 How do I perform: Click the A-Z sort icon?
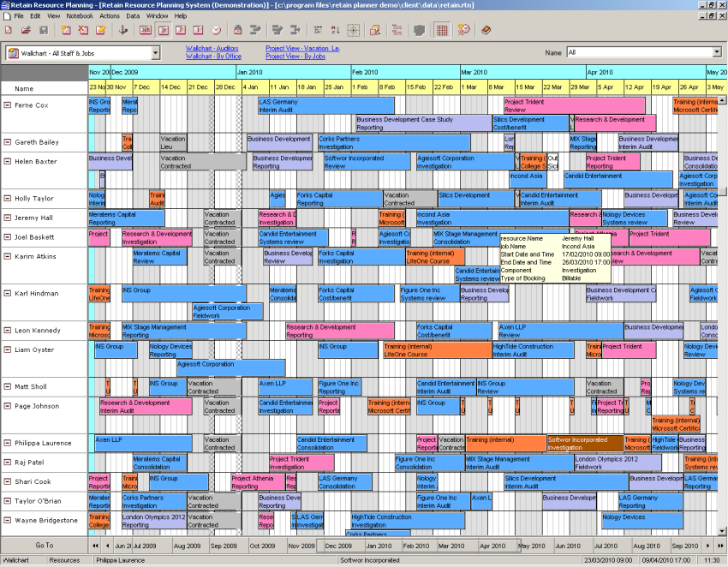335,30
